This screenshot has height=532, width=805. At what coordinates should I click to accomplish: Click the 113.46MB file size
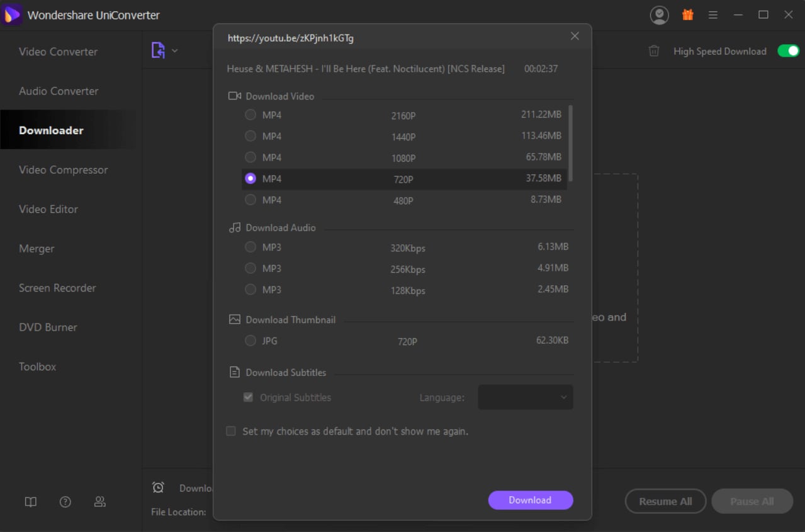point(541,135)
